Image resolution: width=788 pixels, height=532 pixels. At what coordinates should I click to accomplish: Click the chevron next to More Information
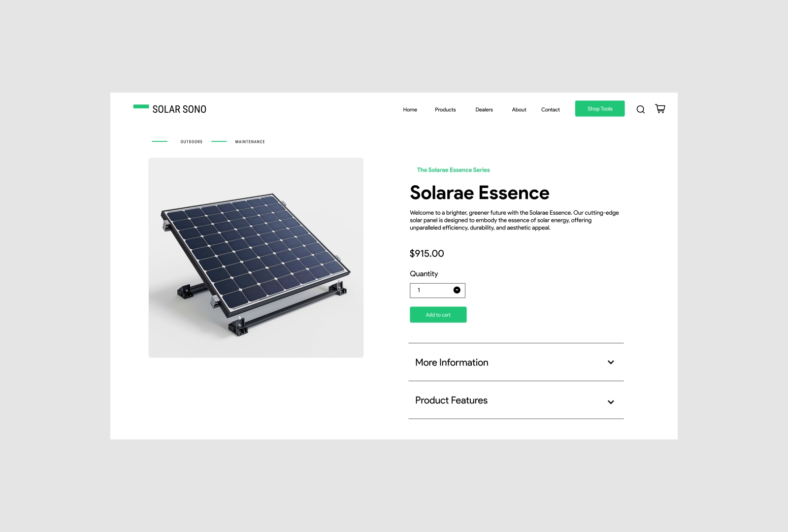click(x=611, y=362)
